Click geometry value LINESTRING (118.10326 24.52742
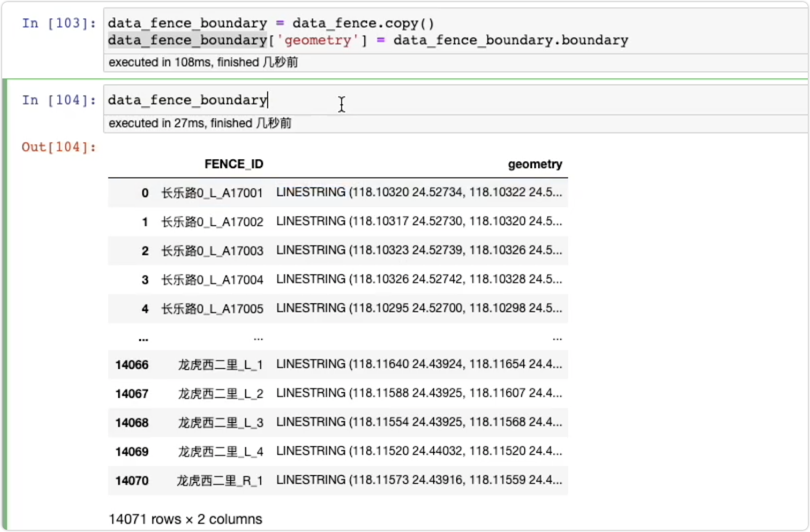This screenshot has height=532, width=810. pos(419,279)
